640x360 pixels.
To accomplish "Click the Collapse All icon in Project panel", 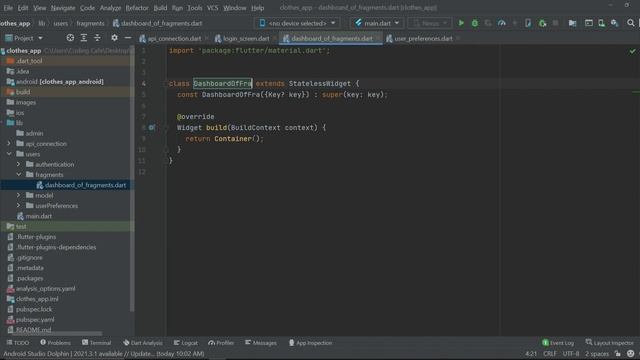I will pos(97,38).
